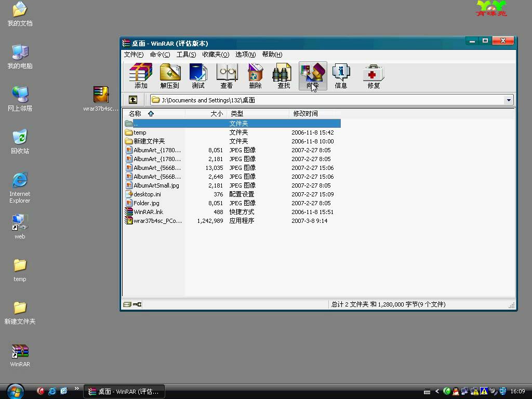
Task: Select AlbumArt file sized 8,051
Action: pos(232,150)
